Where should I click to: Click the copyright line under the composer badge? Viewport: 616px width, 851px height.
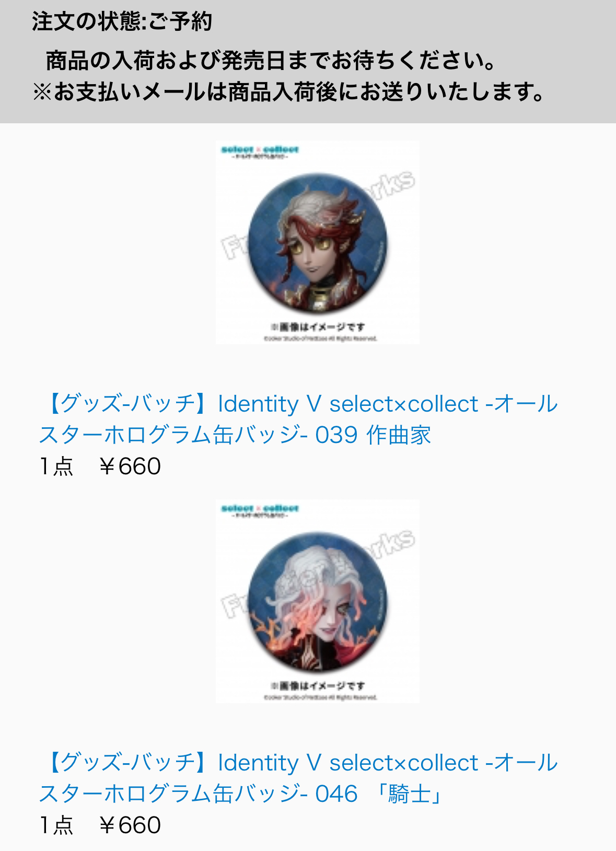point(320,339)
